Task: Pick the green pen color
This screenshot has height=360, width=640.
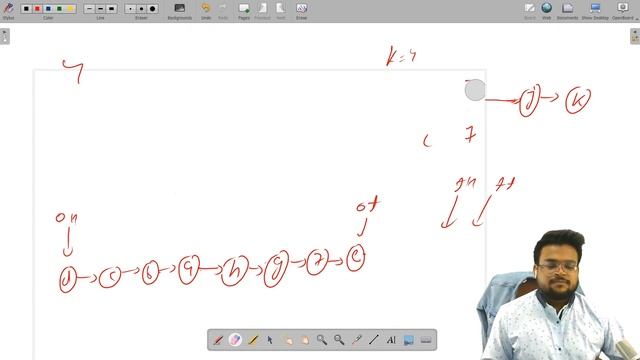Action: 60,9
